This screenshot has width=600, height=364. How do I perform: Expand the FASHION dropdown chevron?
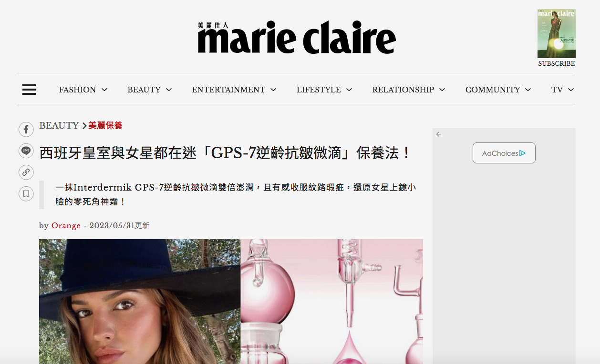(x=104, y=90)
